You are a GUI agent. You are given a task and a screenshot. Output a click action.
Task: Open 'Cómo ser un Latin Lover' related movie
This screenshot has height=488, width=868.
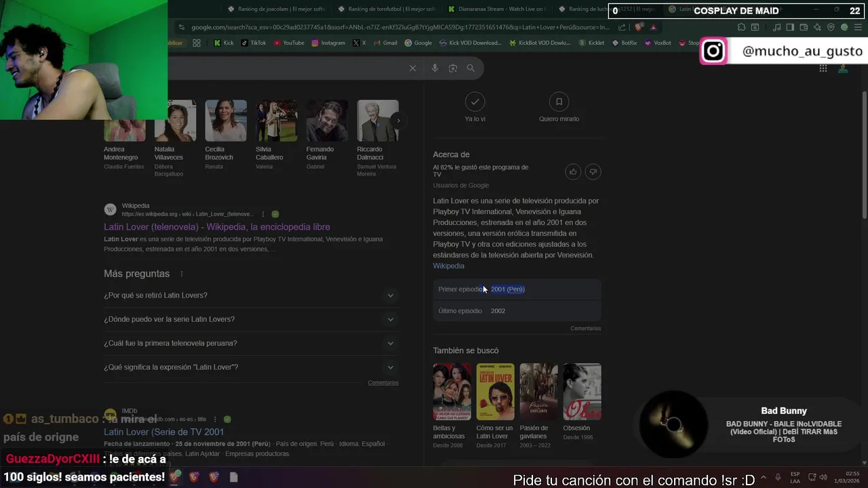pyautogui.click(x=495, y=392)
